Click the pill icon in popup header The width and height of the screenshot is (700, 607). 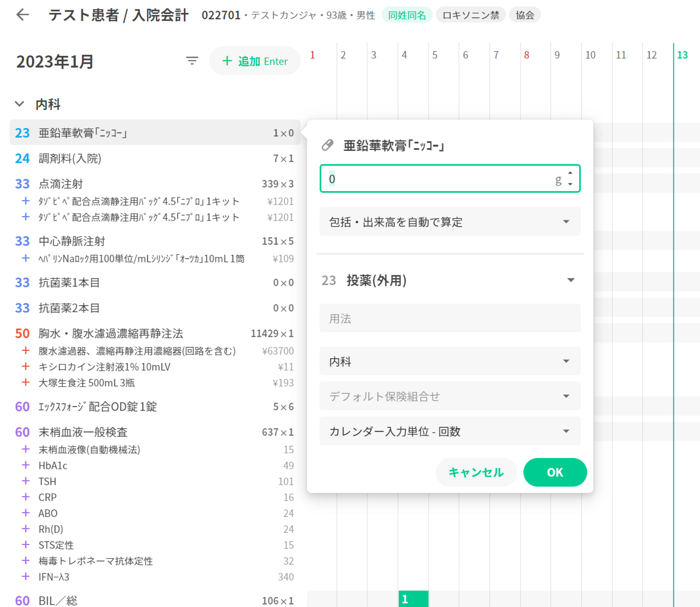(328, 145)
